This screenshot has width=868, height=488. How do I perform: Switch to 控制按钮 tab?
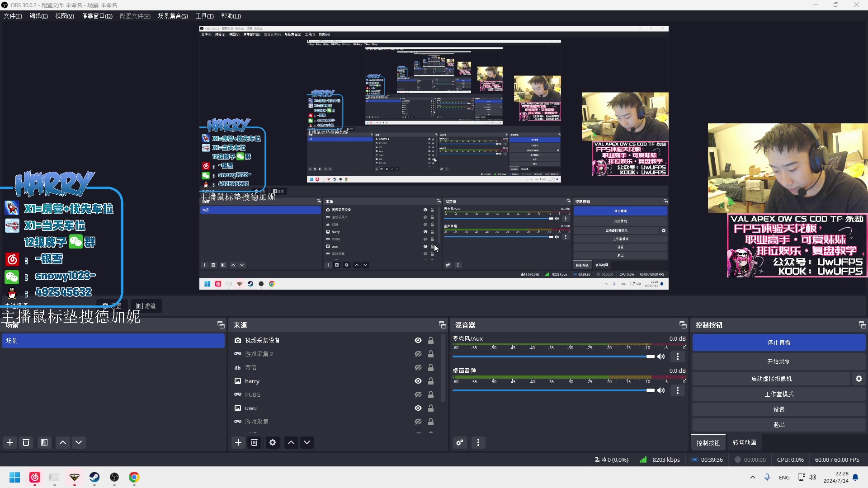click(708, 442)
